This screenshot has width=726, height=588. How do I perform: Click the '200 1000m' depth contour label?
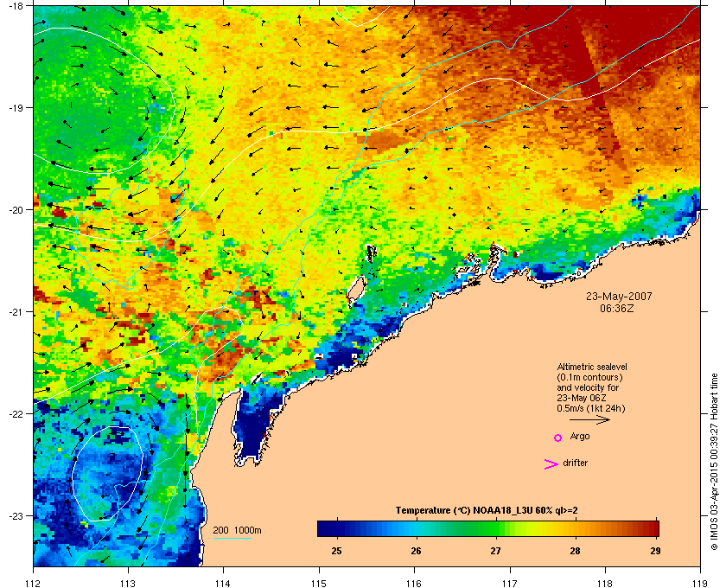click(237, 530)
